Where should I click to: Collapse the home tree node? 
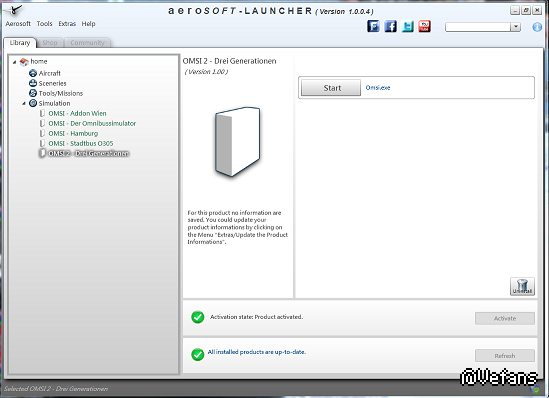[x=14, y=62]
